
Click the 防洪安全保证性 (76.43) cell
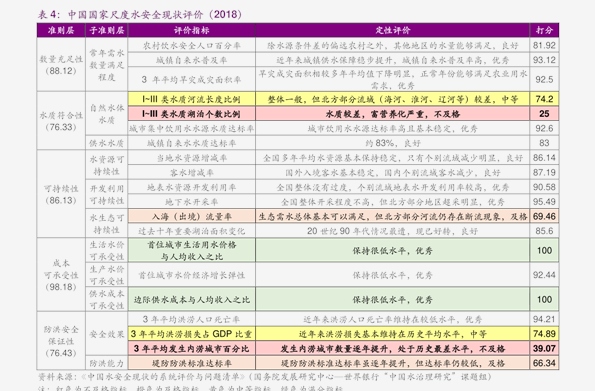(x=61, y=341)
